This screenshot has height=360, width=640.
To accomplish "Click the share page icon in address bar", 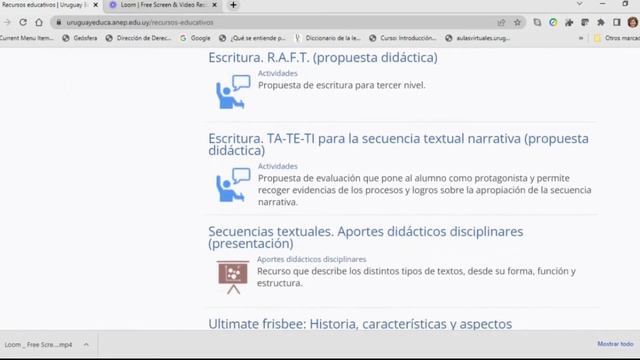I will click(x=501, y=22).
